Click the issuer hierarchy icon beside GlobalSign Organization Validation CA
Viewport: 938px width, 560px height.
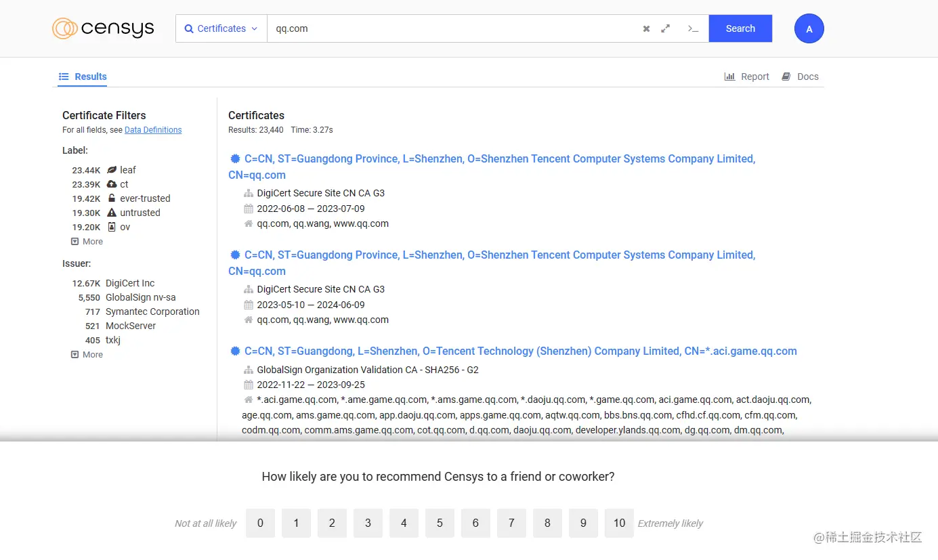tap(249, 370)
